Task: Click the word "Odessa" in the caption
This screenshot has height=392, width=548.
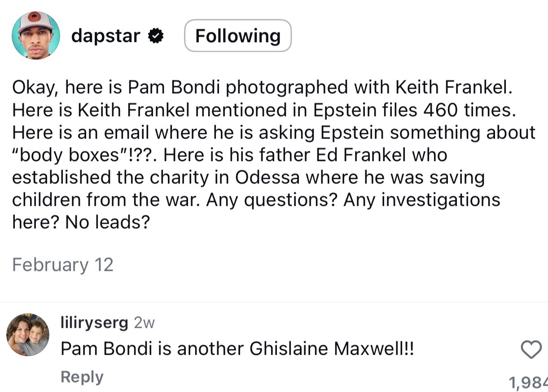Action: tap(268, 178)
